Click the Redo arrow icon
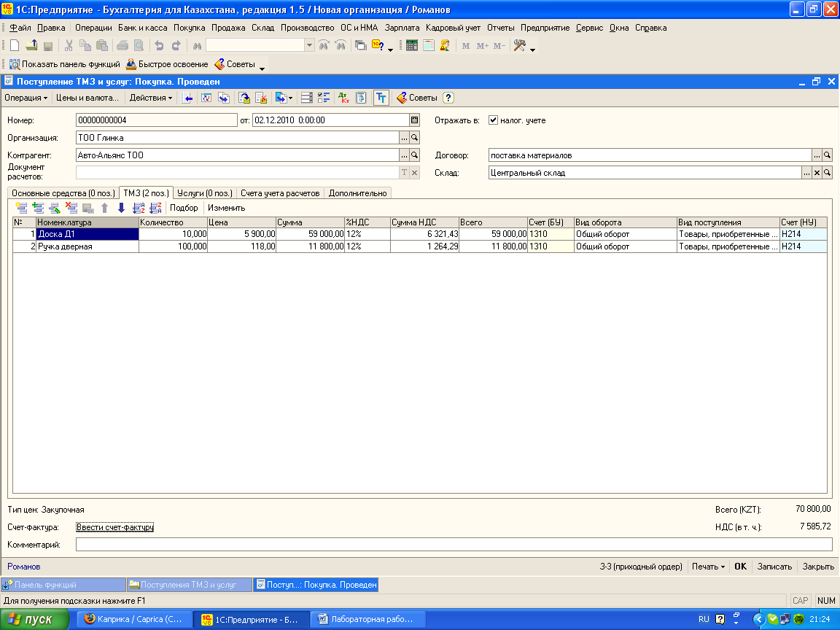The width and height of the screenshot is (840, 630). tap(176, 46)
